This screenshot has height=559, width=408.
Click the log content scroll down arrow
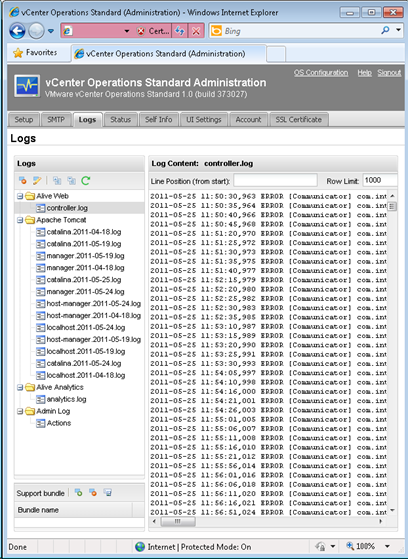tap(392, 511)
